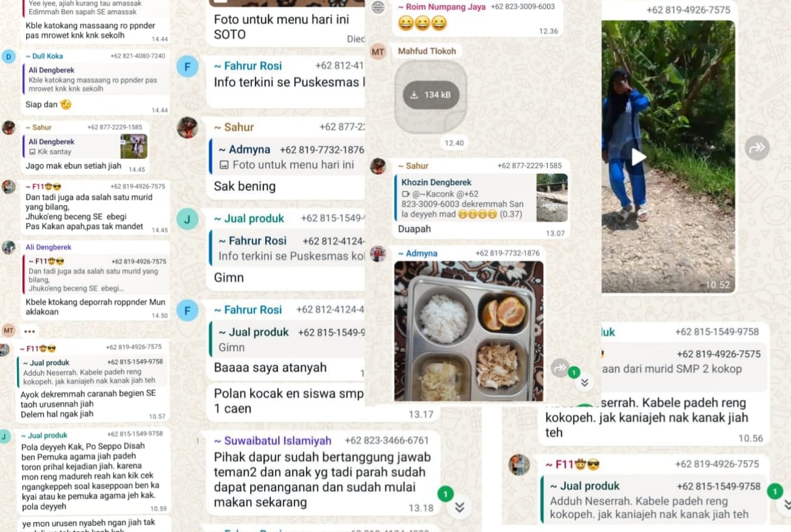Tap unread badge next to Suwaibatul's message
Viewport: 791px width, 532px height.
click(x=446, y=494)
